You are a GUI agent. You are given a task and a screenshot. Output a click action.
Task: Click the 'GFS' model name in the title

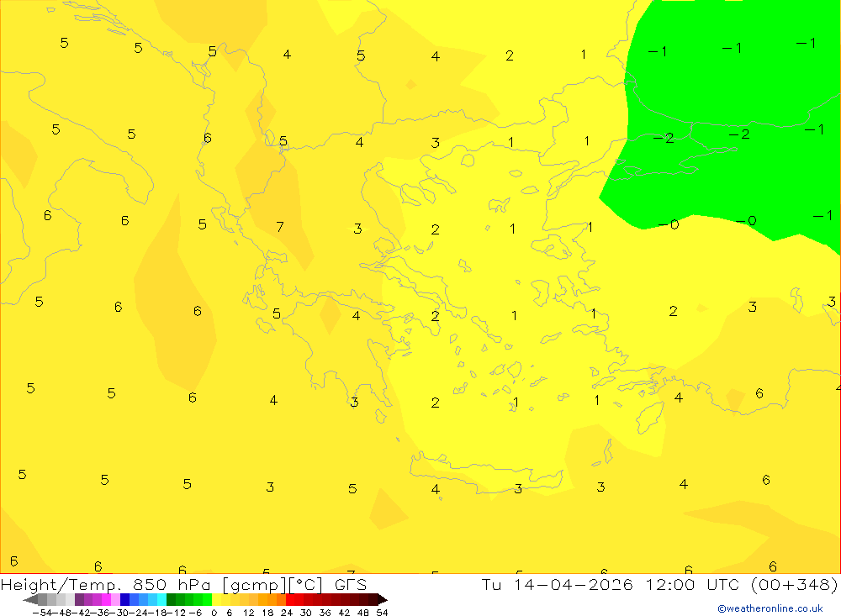[x=351, y=584]
